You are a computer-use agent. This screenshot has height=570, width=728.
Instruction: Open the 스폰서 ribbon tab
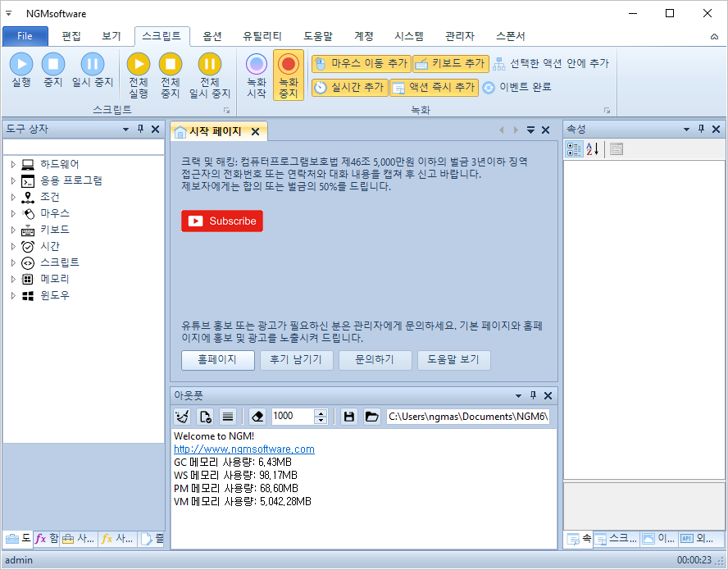click(x=510, y=36)
